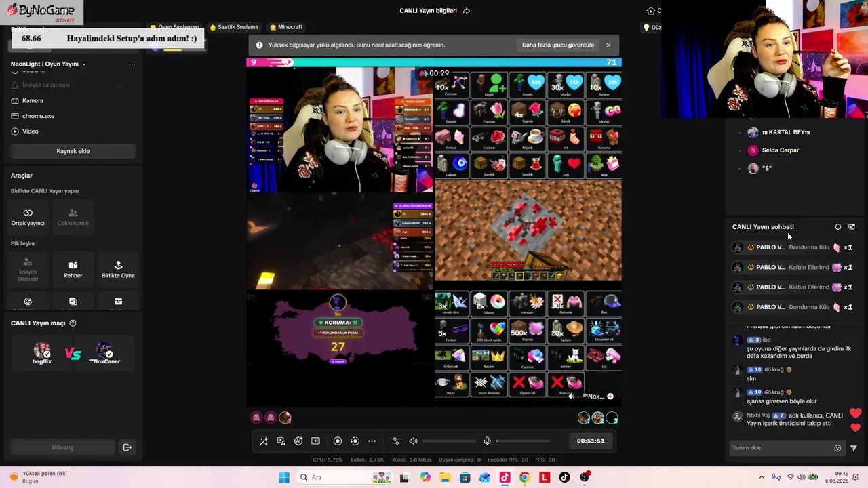Open chat settings gear icon
The height and width of the screenshot is (488, 868).
[838, 227]
